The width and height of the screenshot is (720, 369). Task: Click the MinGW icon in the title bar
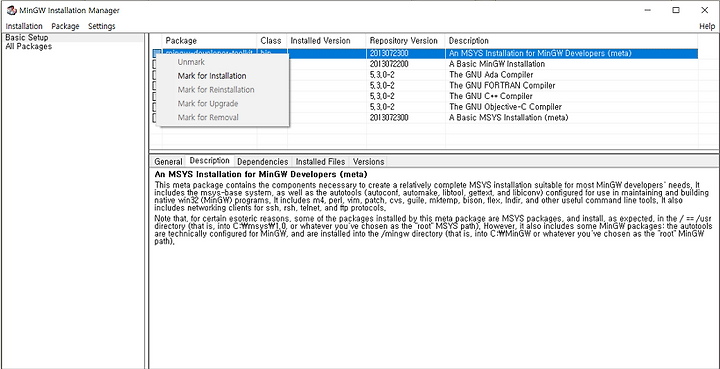(x=11, y=11)
